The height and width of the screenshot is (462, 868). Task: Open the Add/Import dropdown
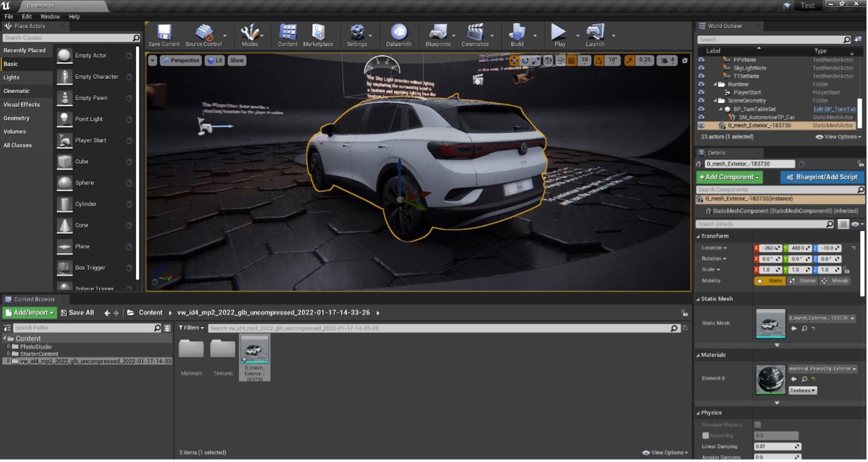[30, 313]
